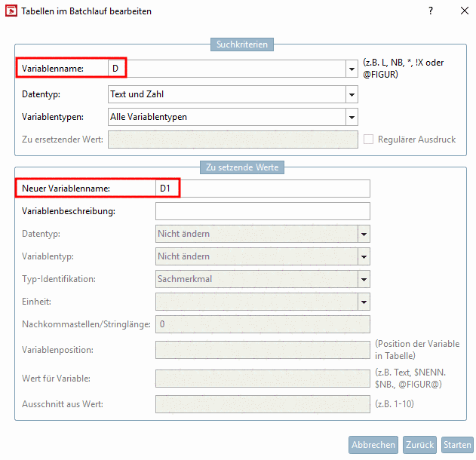The height and width of the screenshot is (460, 476).
Task: Expand the Typ-Identifikation Sachmerkmal dropdown
Action: pyautogui.click(x=364, y=279)
